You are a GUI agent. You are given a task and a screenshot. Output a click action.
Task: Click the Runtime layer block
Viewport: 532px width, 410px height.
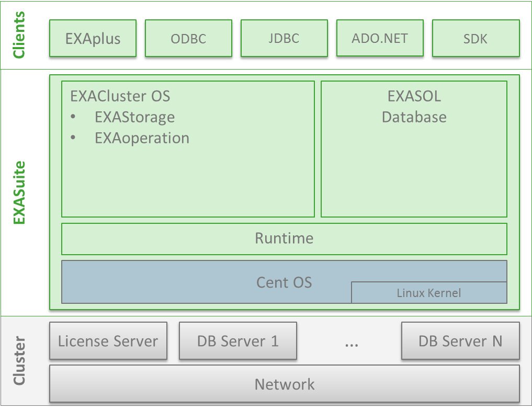(284, 238)
